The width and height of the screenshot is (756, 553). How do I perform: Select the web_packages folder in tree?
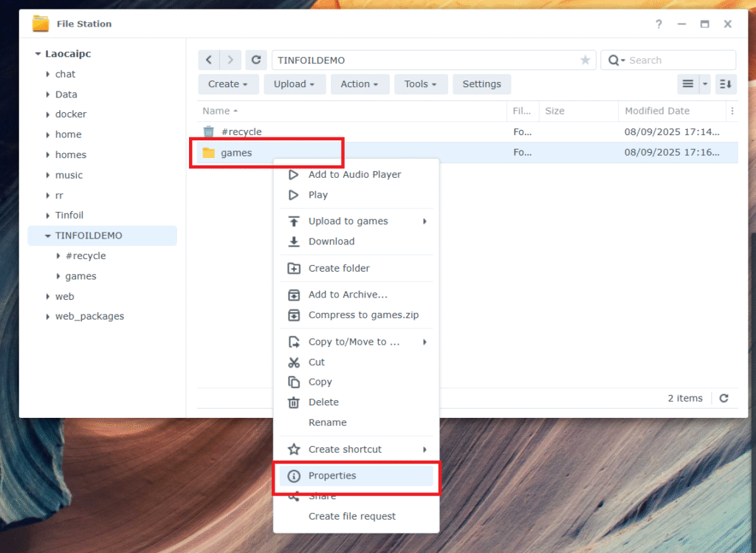89,317
